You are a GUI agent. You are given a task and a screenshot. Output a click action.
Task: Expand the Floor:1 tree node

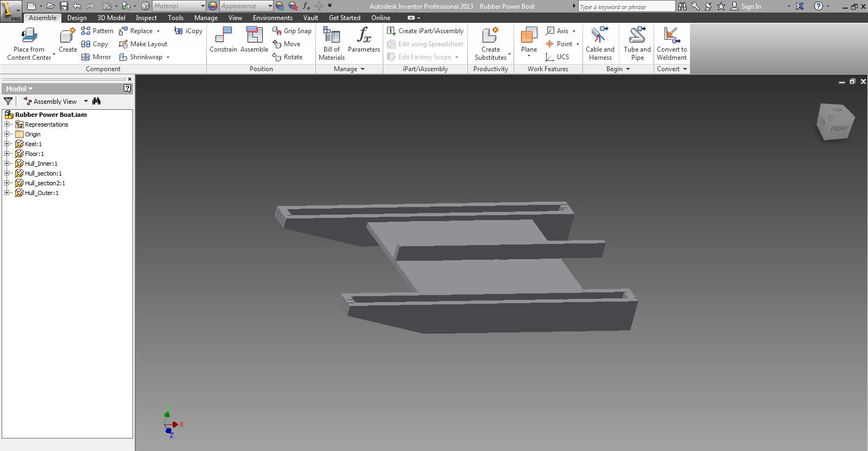[x=7, y=154]
